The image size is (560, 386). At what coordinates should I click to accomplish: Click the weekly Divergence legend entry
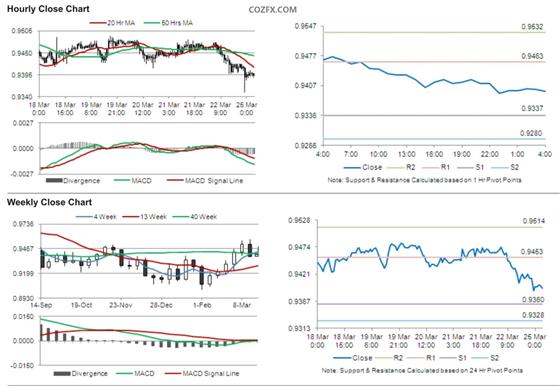(x=80, y=374)
